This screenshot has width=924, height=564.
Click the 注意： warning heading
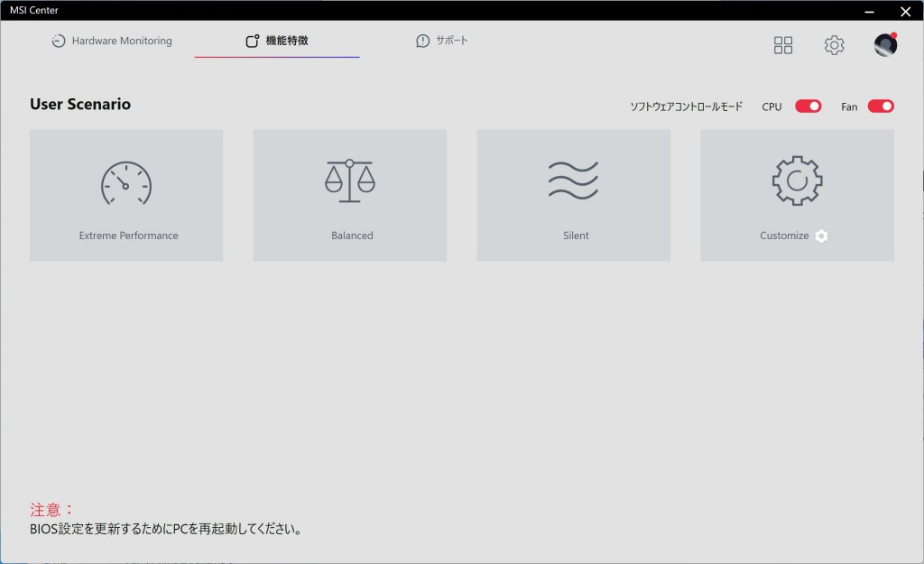[x=51, y=510]
